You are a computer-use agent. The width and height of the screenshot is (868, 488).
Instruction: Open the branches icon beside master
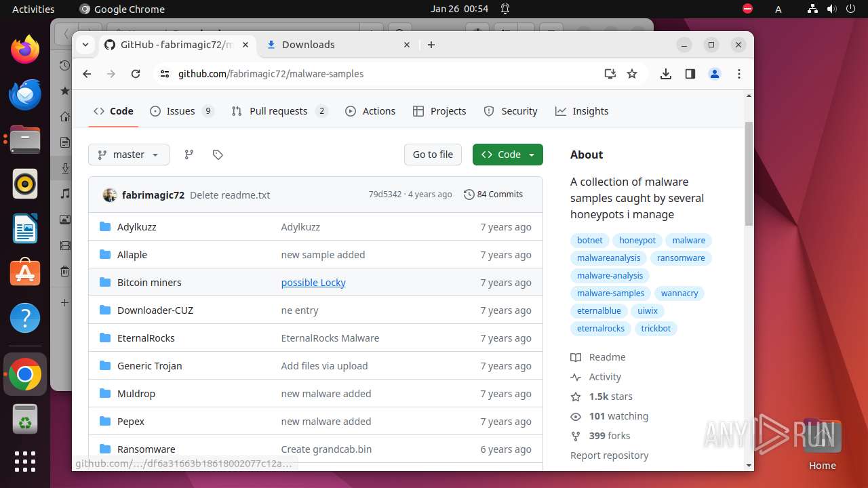tap(189, 155)
